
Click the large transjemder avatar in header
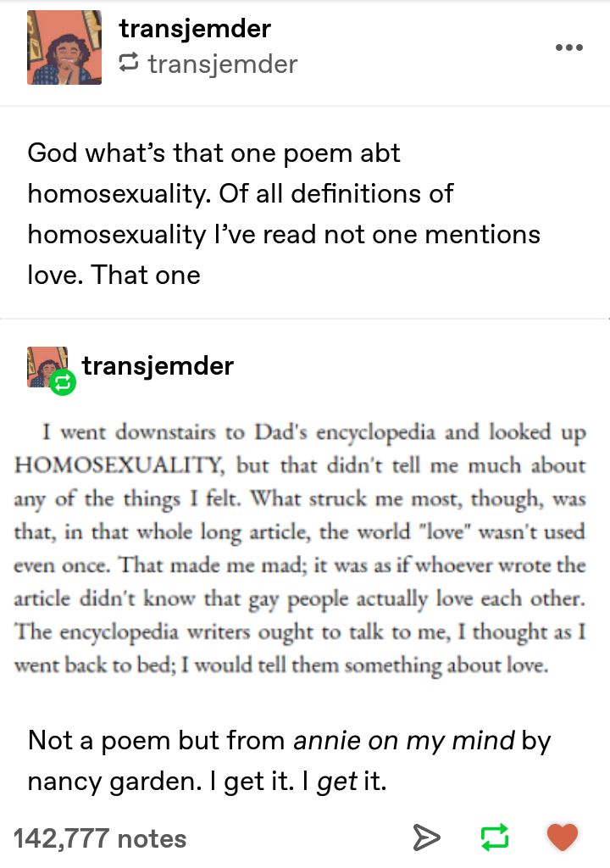pos(64,47)
